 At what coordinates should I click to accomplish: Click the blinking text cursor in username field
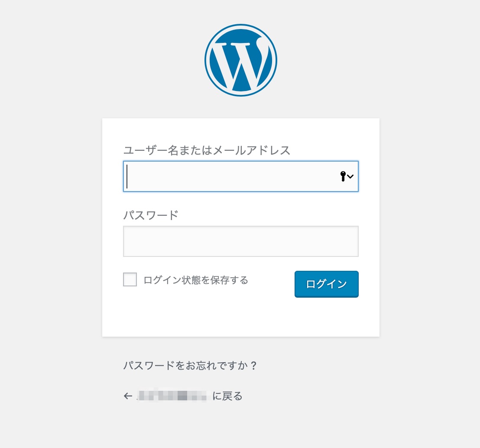127,176
